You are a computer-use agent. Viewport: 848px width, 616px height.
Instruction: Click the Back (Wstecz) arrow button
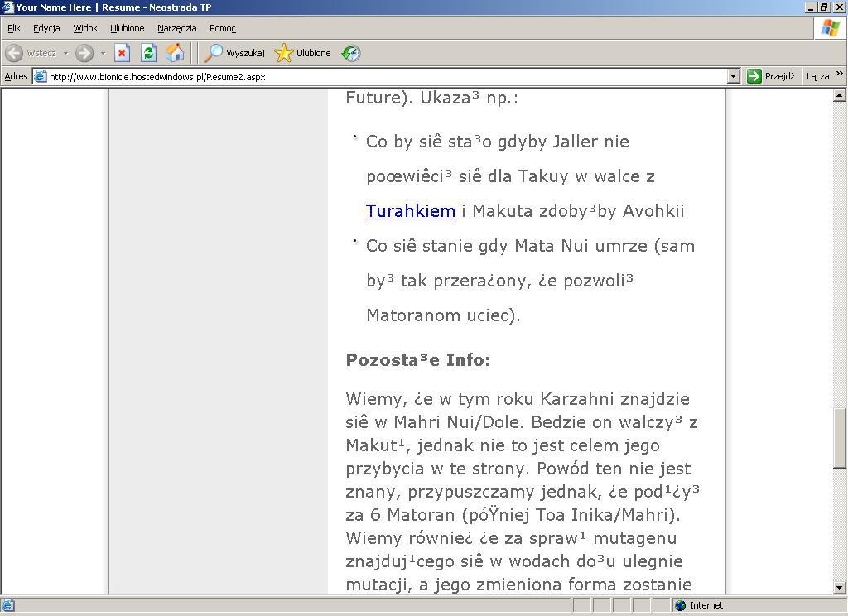pyautogui.click(x=31, y=53)
